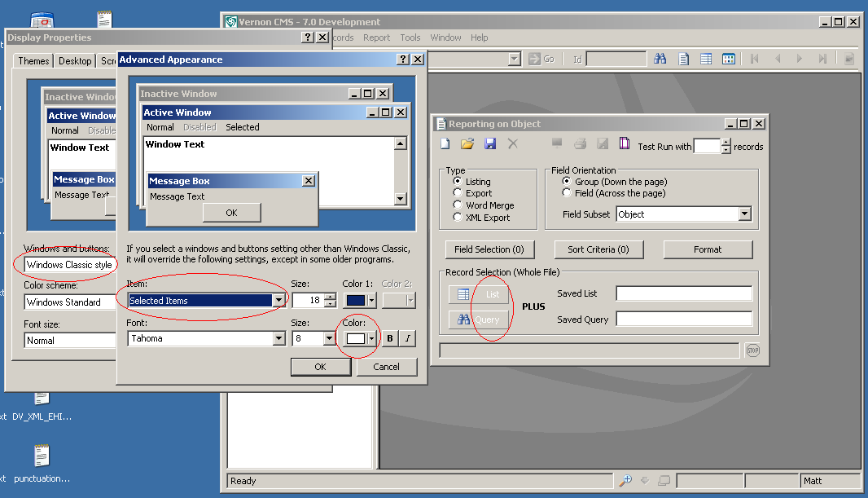Image resolution: width=868 pixels, height=498 pixels.
Task: Save the report with the floppy disk icon
Action: [x=490, y=144]
